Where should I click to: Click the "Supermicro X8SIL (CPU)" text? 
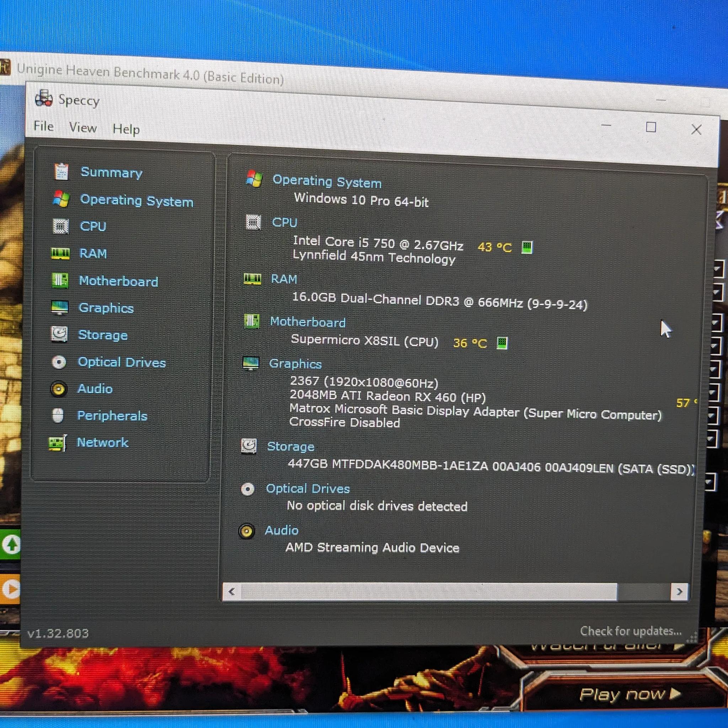pyautogui.click(x=365, y=341)
